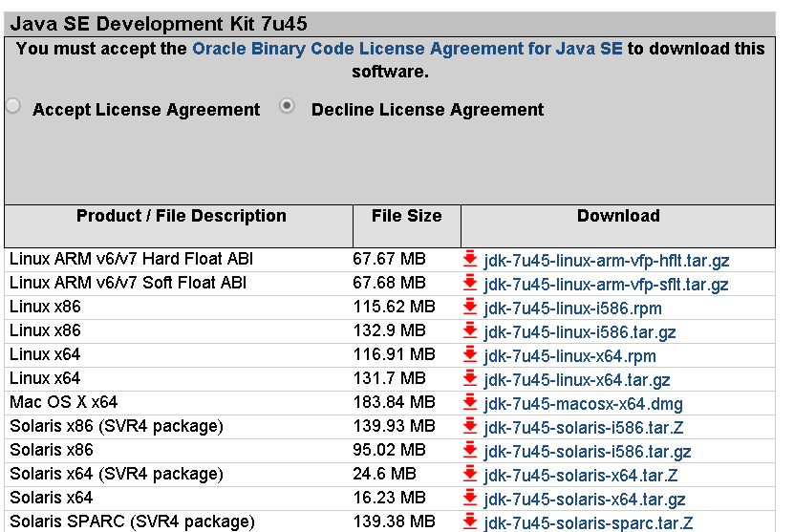Click red download arrow for solaris-i586.tar.Z
This screenshot has width=794, height=532.
pos(470,426)
